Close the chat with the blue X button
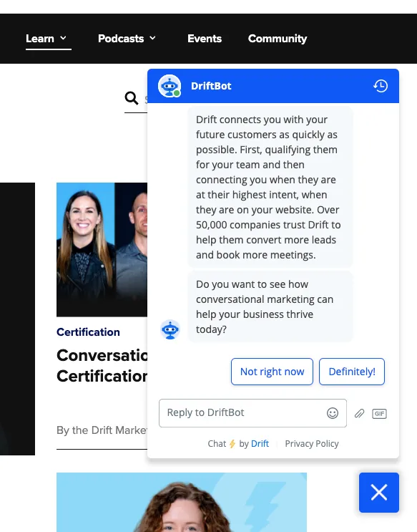The image size is (417, 532). [379, 493]
